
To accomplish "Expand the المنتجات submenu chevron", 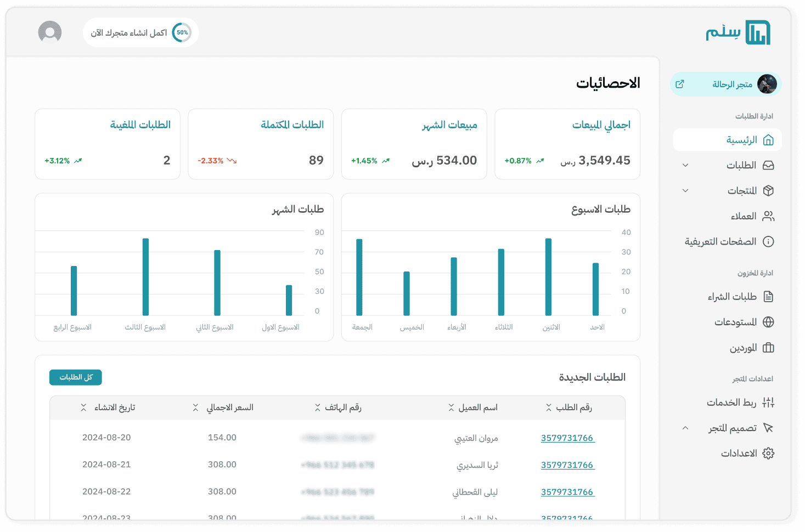I will click(685, 190).
